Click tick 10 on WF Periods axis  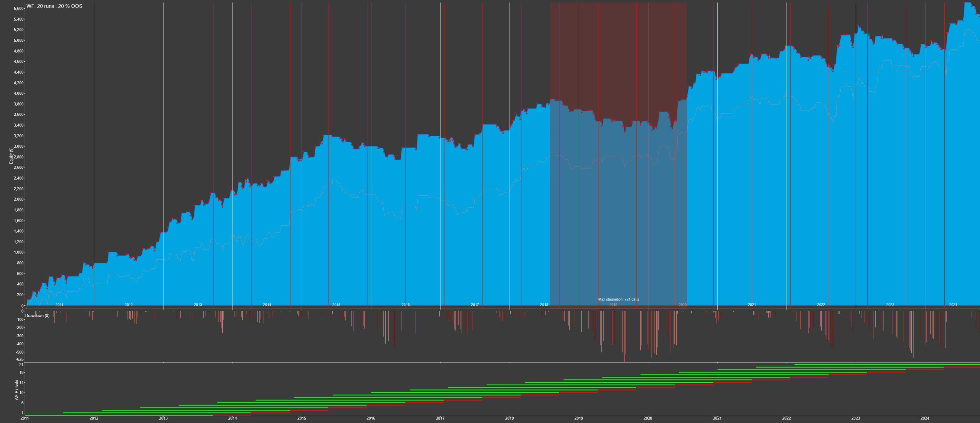(x=22, y=392)
